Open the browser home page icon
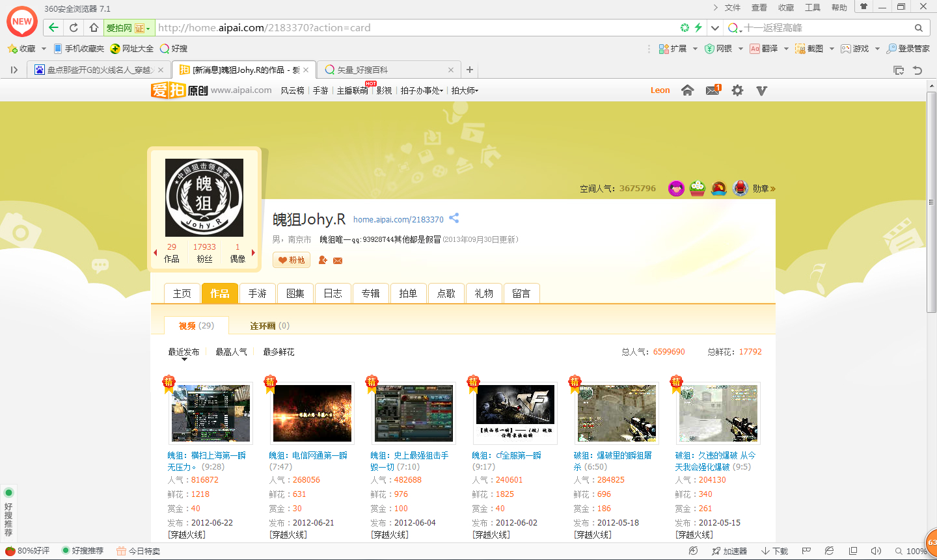Image resolution: width=937 pixels, height=560 pixels. [94, 27]
